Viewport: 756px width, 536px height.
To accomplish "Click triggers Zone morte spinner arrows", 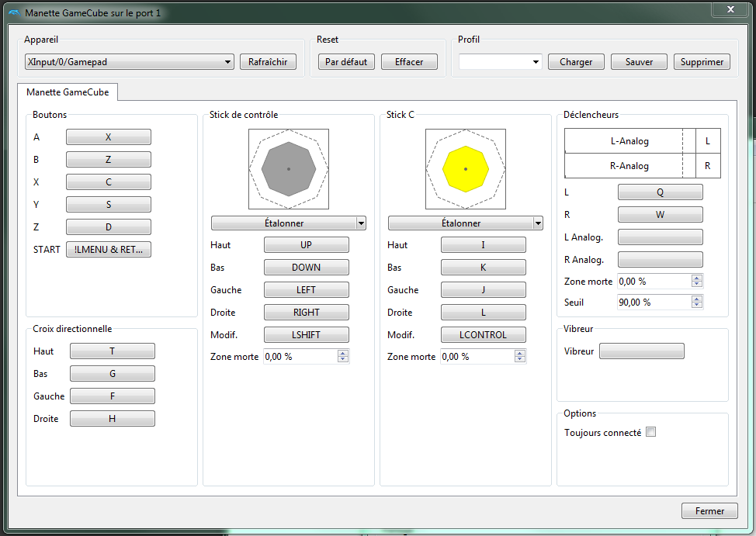I will pyautogui.click(x=697, y=281).
